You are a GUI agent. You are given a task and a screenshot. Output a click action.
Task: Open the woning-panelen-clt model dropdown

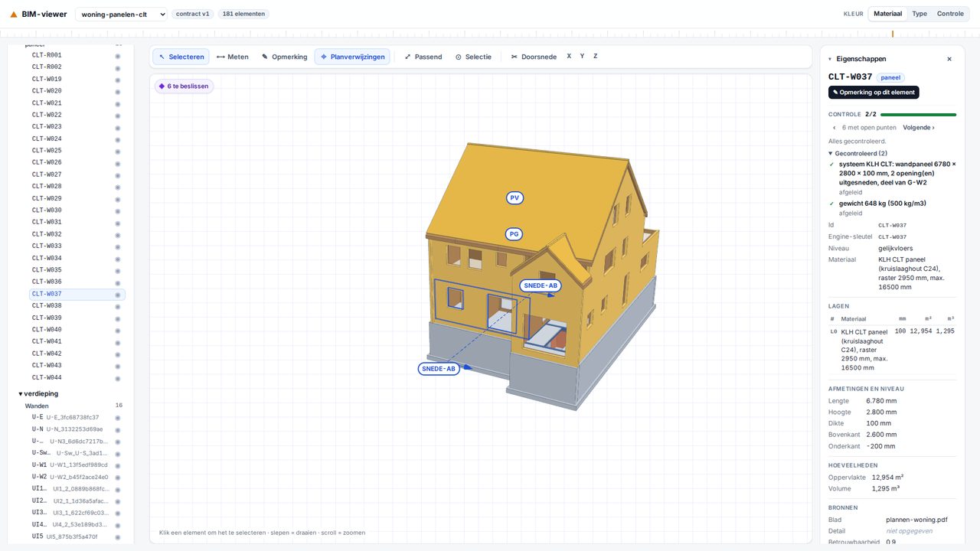(121, 14)
